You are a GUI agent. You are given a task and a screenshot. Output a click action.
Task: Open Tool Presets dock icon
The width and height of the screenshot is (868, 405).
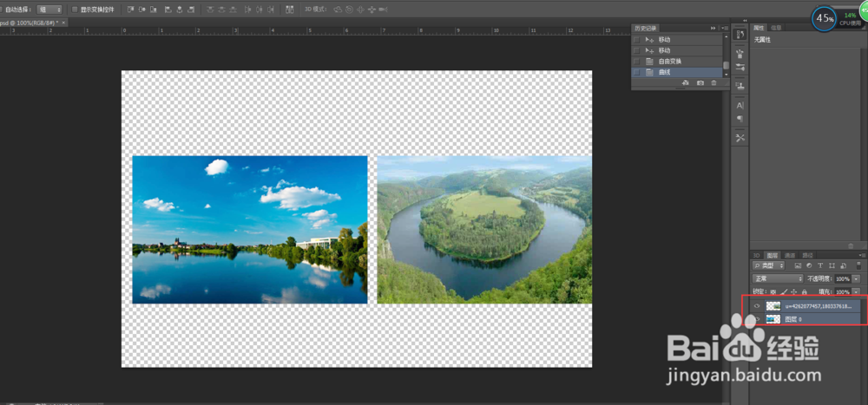coord(740,137)
